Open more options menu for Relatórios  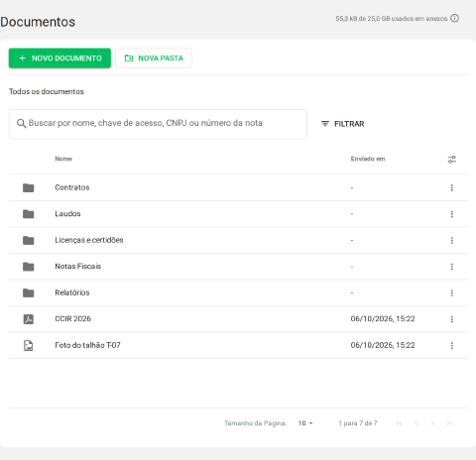pos(452,292)
